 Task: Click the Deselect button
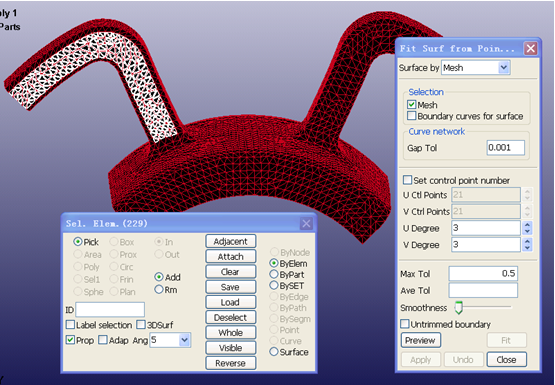coord(230,317)
